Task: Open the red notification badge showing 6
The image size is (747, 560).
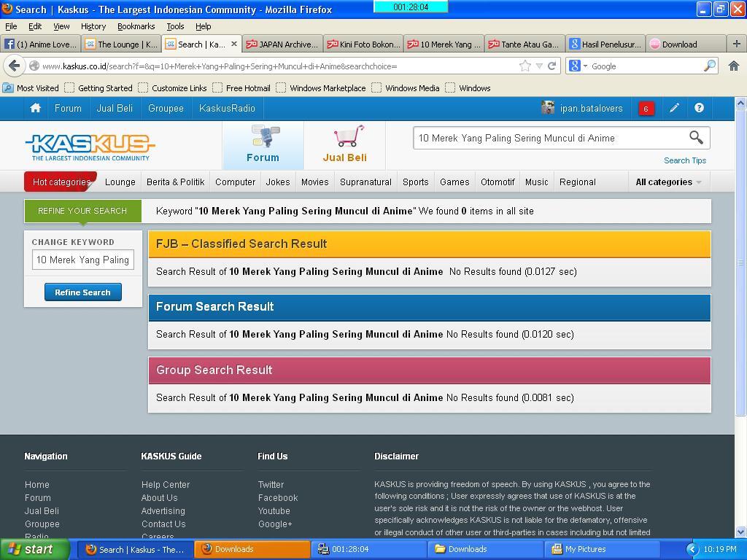Action: pyautogui.click(x=646, y=109)
